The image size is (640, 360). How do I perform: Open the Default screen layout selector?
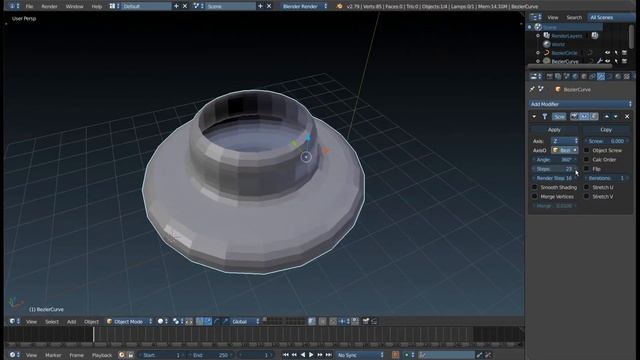pyautogui.click(x=146, y=7)
